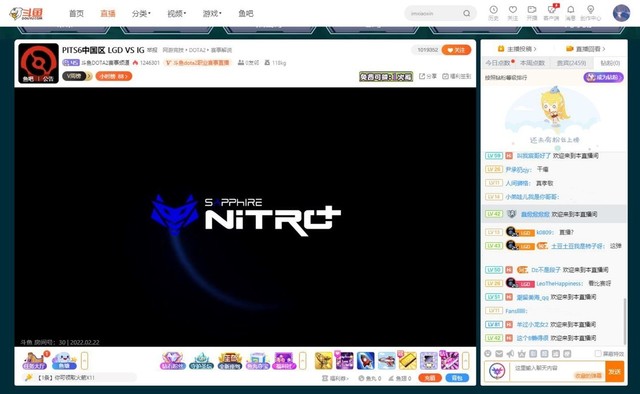640x394 pixels.
Task: Click the chat message input field
Action: (557, 372)
